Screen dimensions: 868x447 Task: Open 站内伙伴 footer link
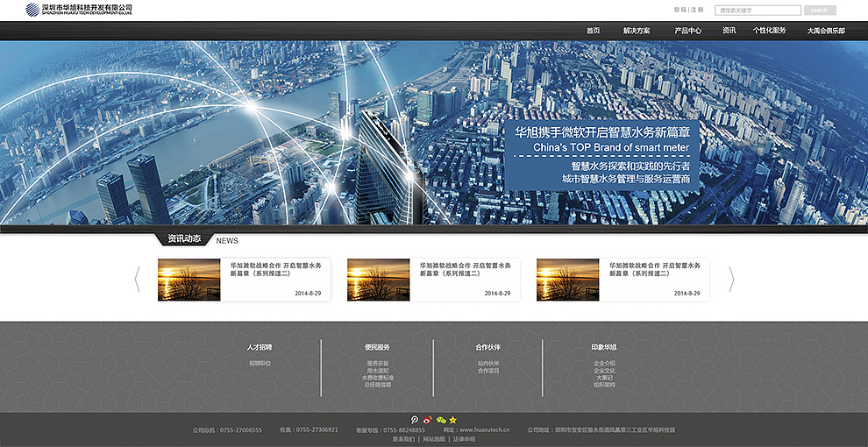click(x=488, y=364)
